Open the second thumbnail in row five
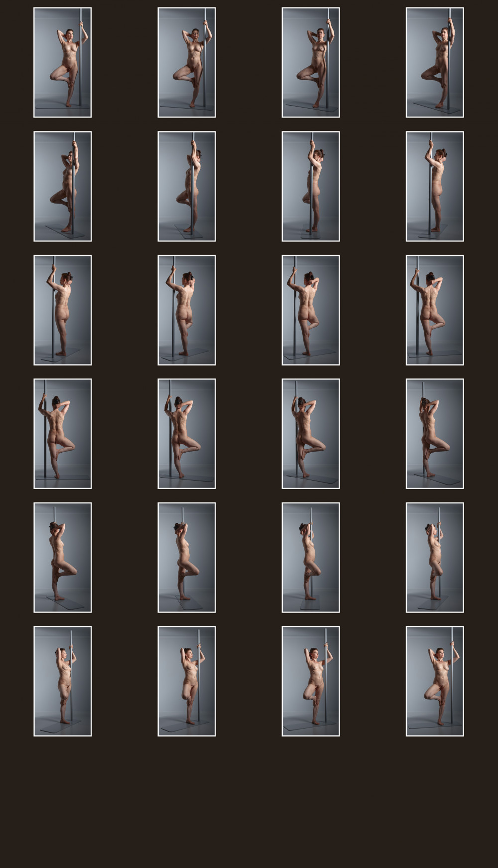The height and width of the screenshot is (868, 498). 187,557
